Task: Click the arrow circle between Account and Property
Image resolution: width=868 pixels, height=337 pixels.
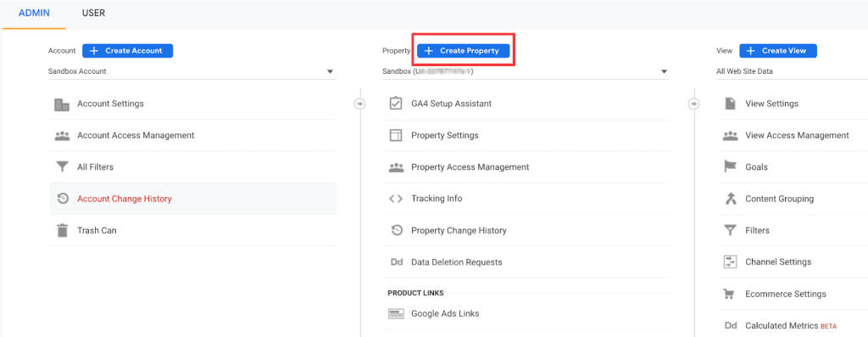Action: pyautogui.click(x=359, y=104)
